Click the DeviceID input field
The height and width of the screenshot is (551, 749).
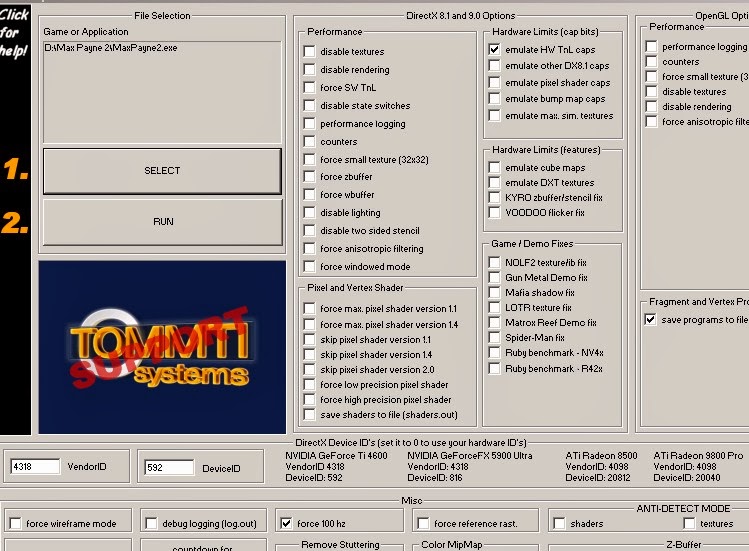coord(170,467)
